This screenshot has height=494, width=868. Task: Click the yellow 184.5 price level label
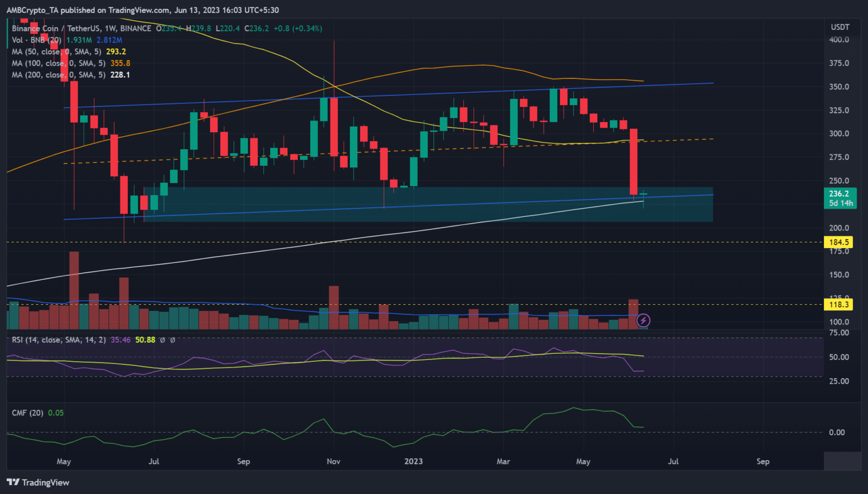point(839,242)
